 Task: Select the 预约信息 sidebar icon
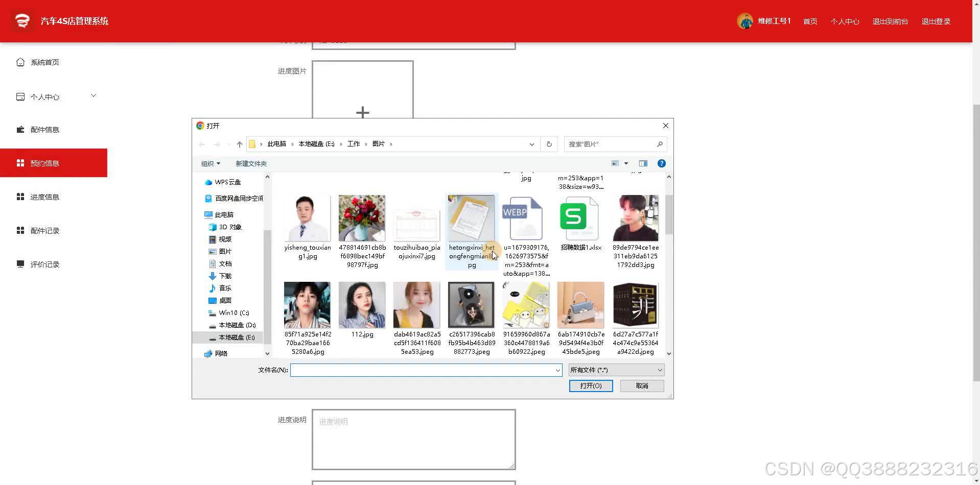(x=20, y=163)
